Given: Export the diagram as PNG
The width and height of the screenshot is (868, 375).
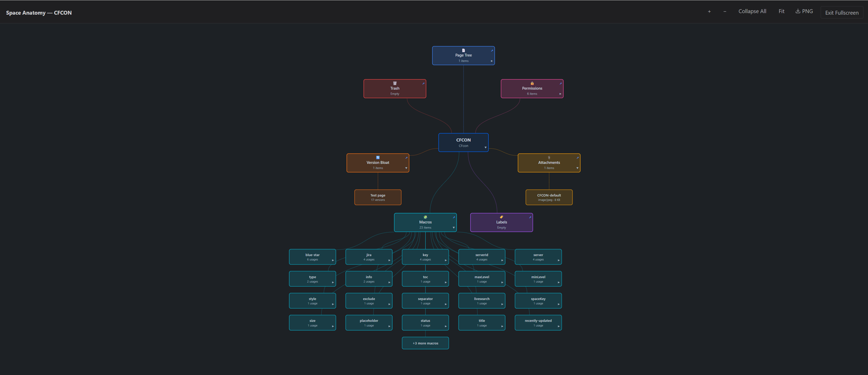Looking at the screenshot, I should point(804,12).
